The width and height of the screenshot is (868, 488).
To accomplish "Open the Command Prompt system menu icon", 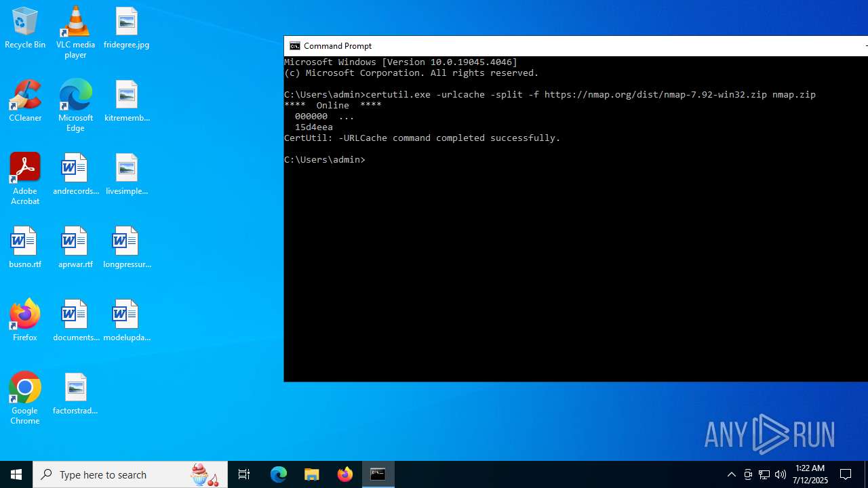I will coord(294,46).
